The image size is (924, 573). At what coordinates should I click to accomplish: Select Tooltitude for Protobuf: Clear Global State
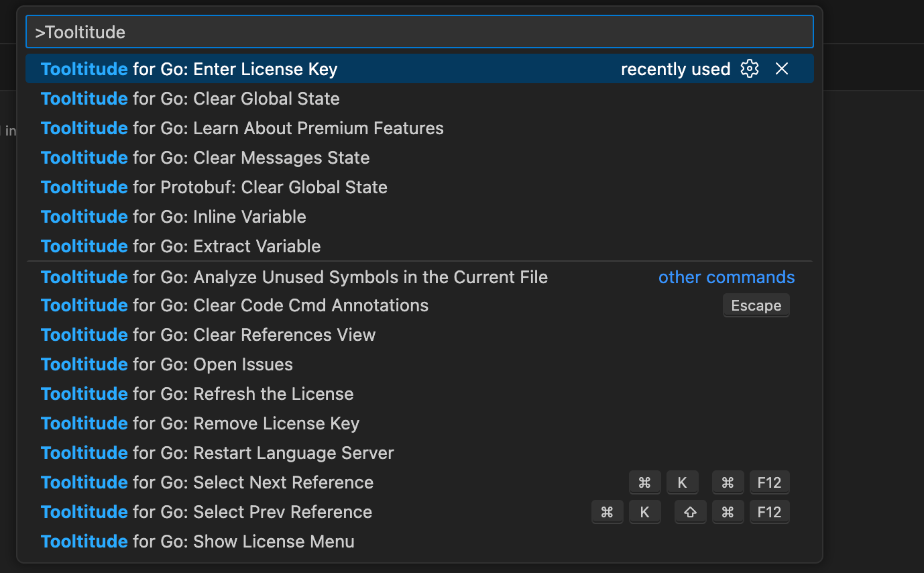215,187
